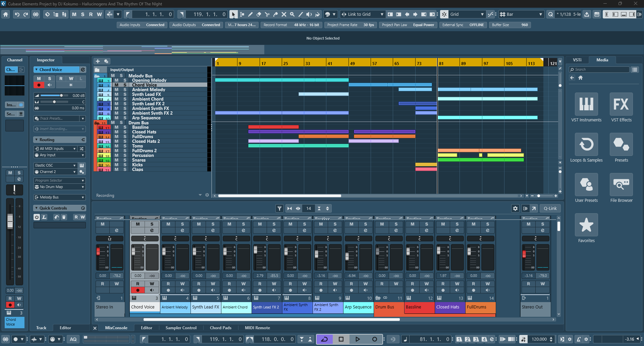Collapse the Quick Controls section
This screenshot has height=346, width=644.
(x=36, y=208)
